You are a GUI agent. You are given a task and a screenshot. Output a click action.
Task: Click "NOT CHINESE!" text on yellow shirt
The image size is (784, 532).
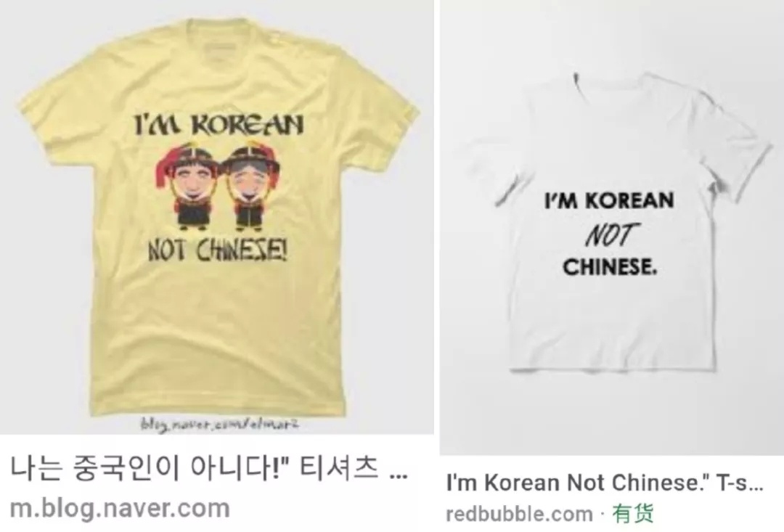pyautogui.click(x=217, y=250)
